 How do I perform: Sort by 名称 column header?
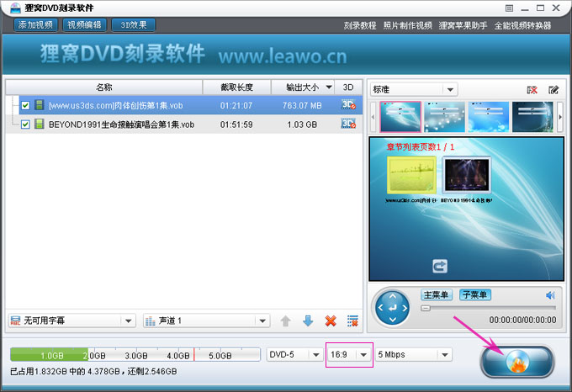click(104, 87)
